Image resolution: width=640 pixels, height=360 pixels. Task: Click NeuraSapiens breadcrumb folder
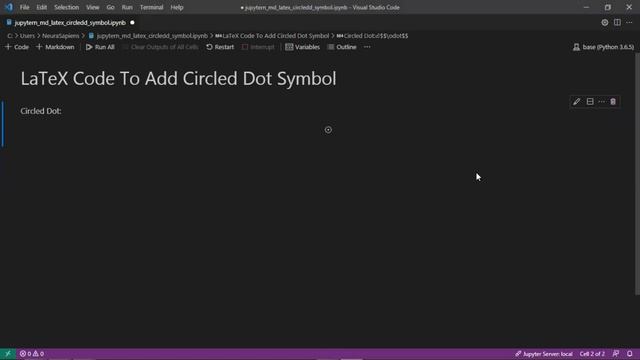point(61,36)
